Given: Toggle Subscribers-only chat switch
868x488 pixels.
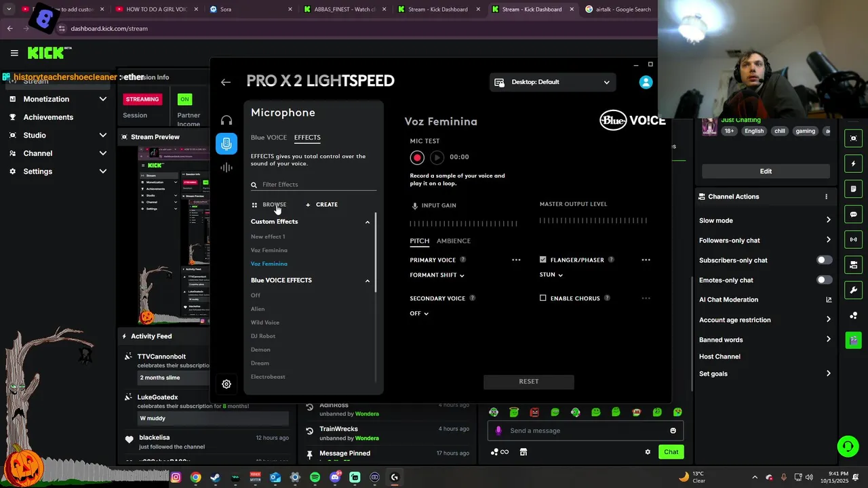Looking at the screenshot, I should [x=824, y=260].
